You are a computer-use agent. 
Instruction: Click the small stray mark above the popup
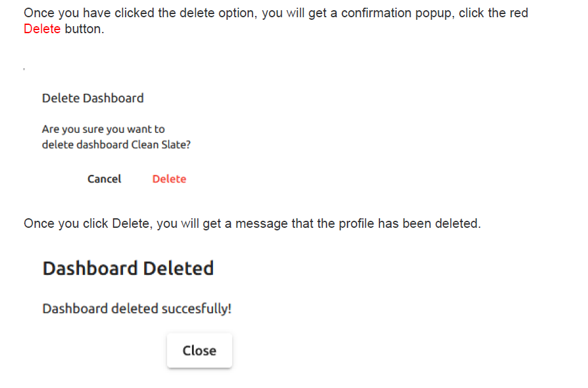point(24,69)
